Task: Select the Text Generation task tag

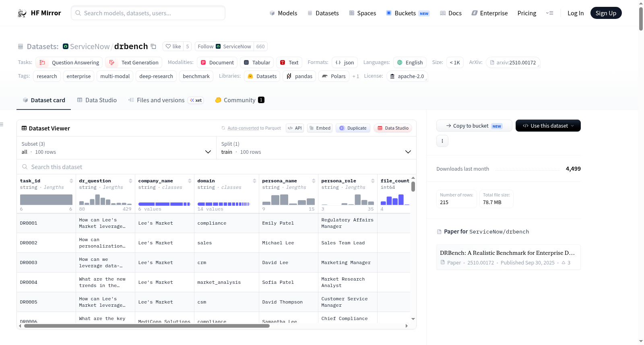Action: pos(134,62)
